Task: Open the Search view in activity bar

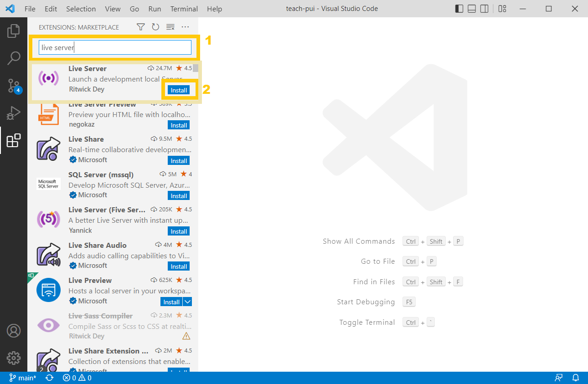Action: [x=14, y=58]
